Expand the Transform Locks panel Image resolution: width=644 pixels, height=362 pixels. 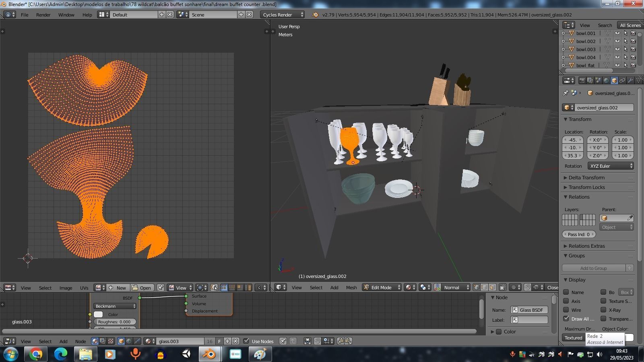(x=586, y=187)
